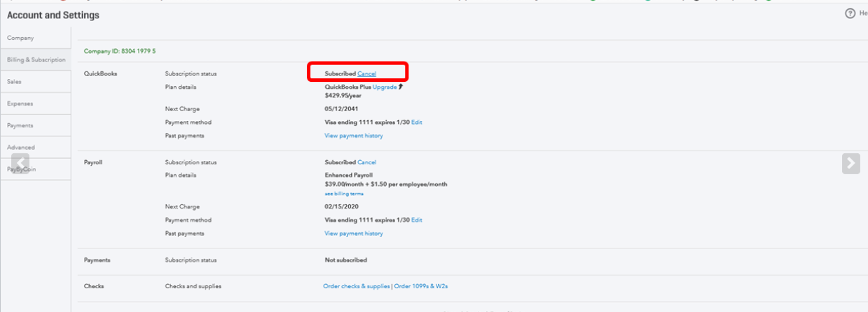
Task: Click the $39.00/month payroll pricing text
Action: [x=385, y=185]
